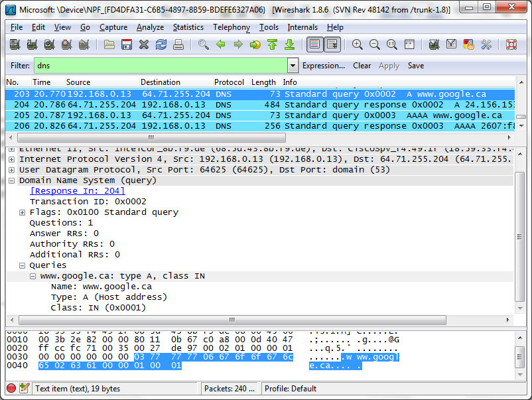
Task: Open filter history dropdown arrow
Action: point(293,66)
